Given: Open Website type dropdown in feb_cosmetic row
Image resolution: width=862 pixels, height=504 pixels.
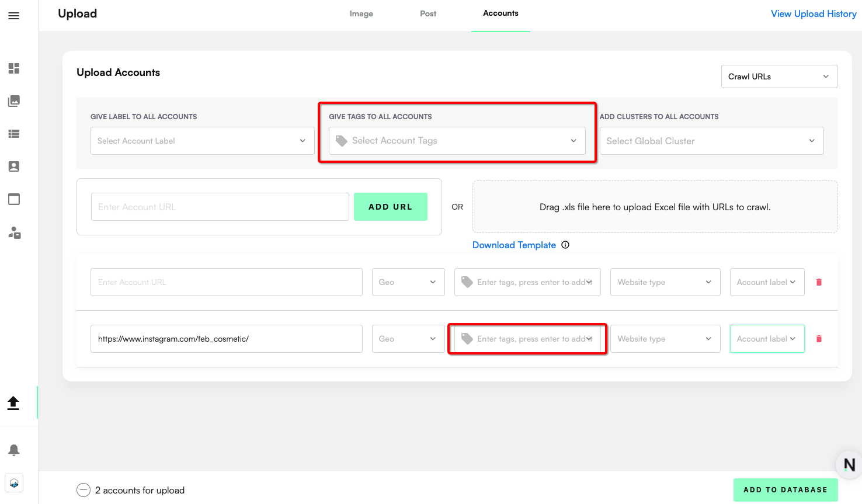Looking at the screenshot, I should 665,339.
